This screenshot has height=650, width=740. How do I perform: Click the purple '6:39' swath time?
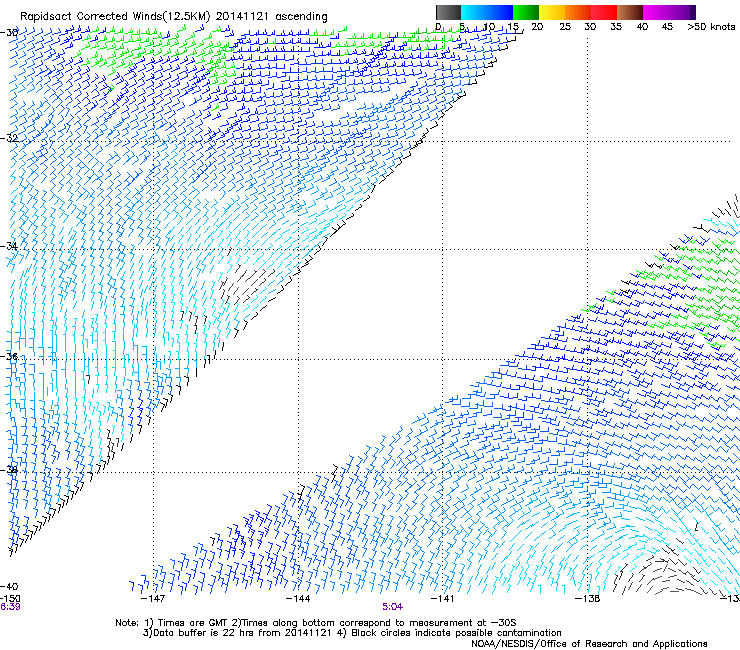tap(10, 607)
